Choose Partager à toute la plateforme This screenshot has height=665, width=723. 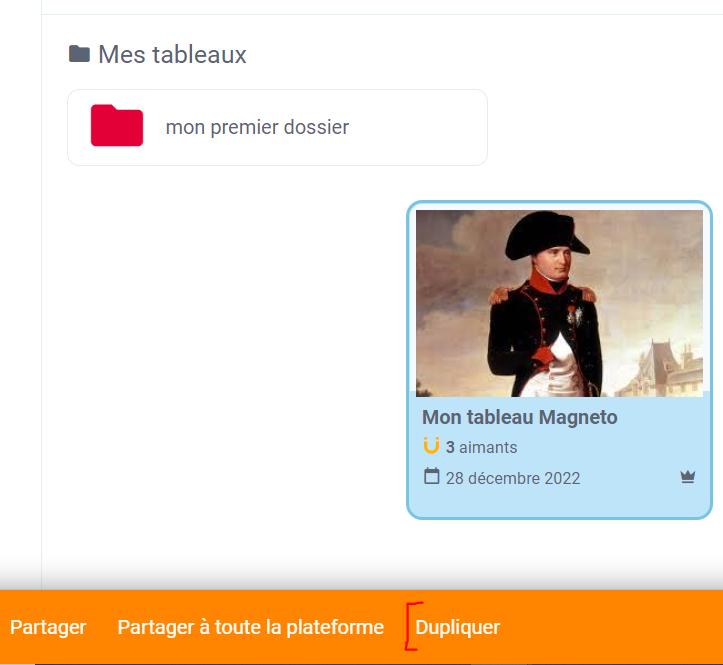(250, 627)
